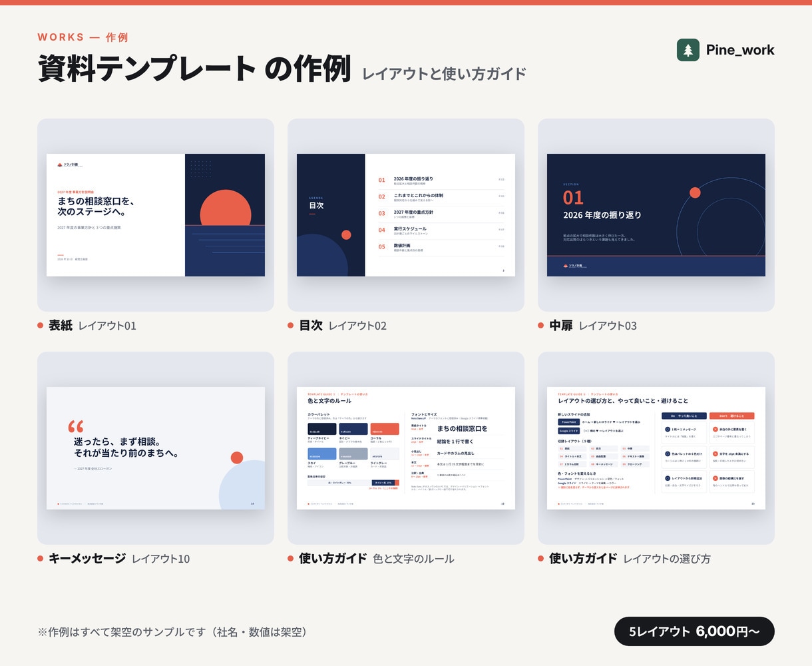Click the cross icon beside 余白の外に要素を置く
Screen dimensions: 812x666
tap(715, 430)
